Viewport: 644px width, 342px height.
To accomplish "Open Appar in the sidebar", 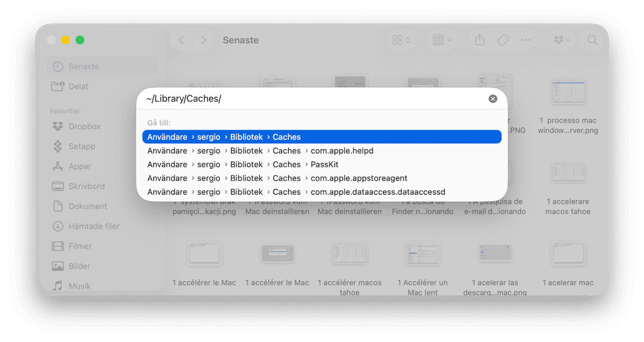I will [x=102, y=166].
